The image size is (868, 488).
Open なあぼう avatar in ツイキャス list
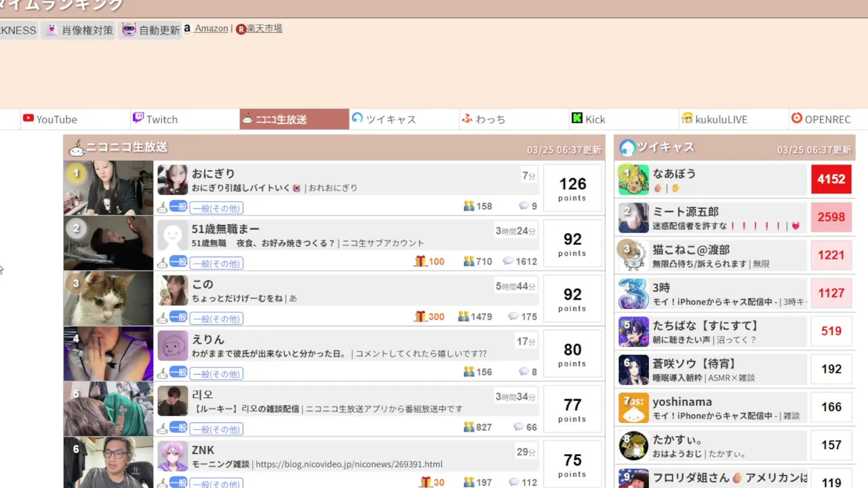point(633,180)
